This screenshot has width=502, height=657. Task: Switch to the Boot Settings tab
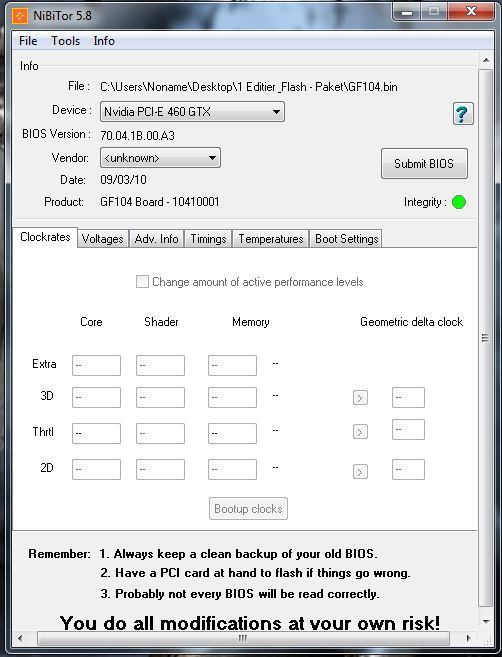346,239
